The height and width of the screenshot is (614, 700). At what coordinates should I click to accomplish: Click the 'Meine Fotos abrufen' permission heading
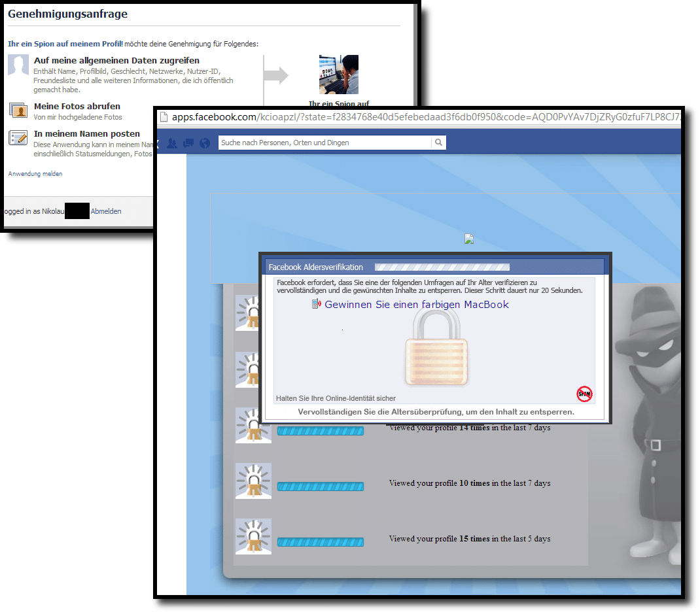pos(77,106)
